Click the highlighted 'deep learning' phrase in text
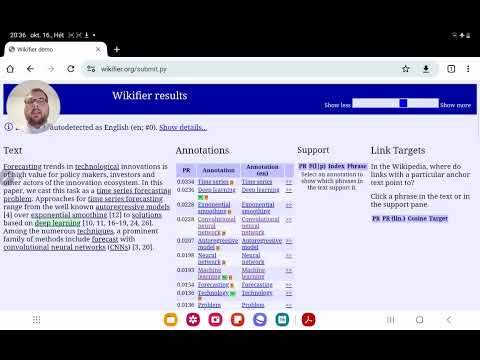The image size is (480, 360). (58, 223)
